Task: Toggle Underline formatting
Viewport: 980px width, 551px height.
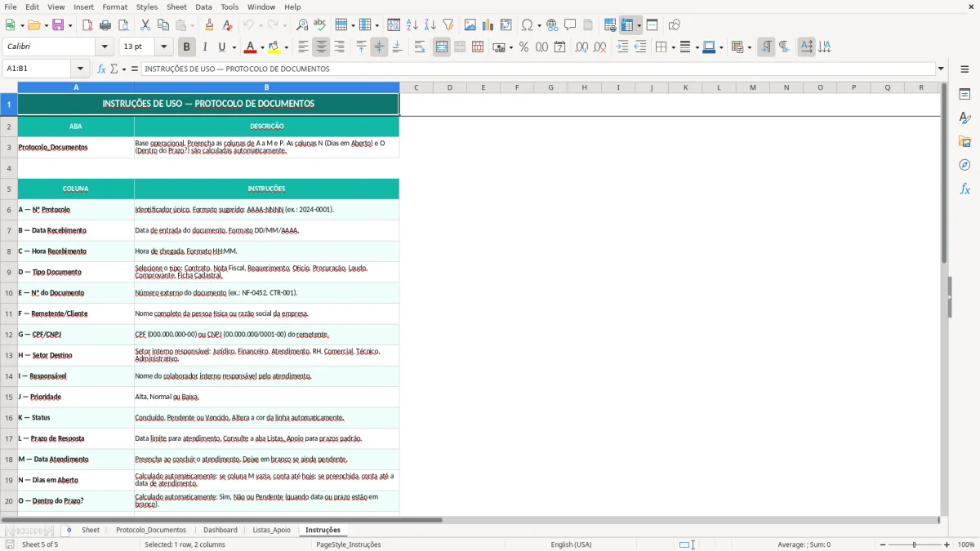Action: 221,47
